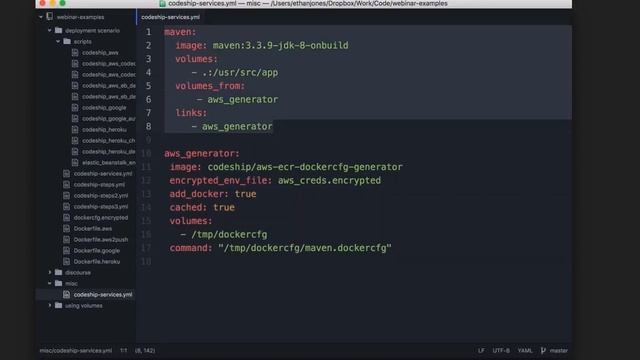Click the codeship_google file icon

tap(75, 107)
